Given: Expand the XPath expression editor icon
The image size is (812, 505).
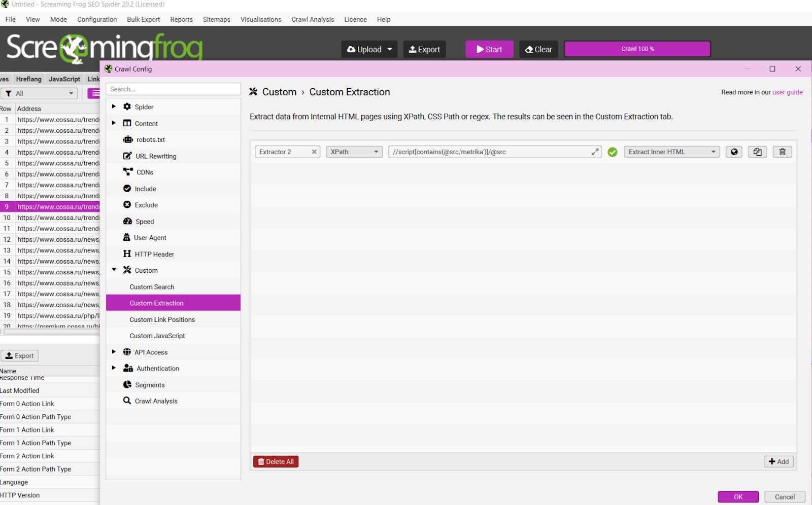Looking at the screenshot, I should coord(595,152).
